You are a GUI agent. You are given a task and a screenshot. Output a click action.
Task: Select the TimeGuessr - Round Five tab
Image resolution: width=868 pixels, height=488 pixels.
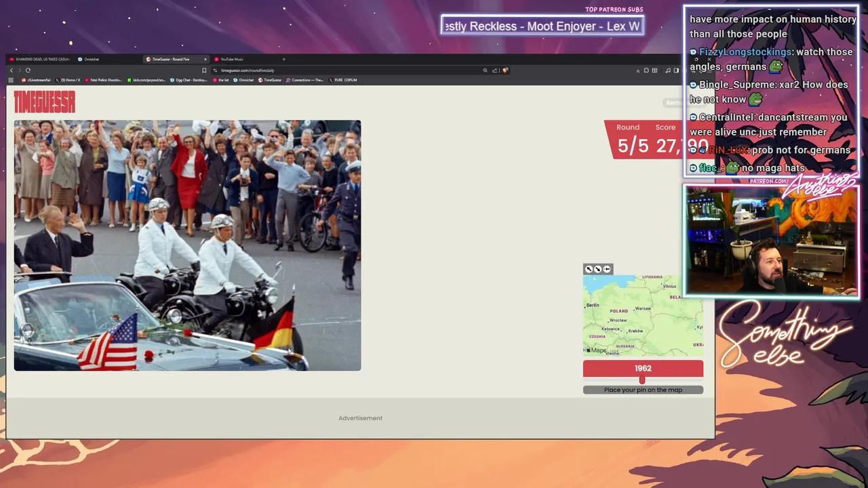coord(175,59)
